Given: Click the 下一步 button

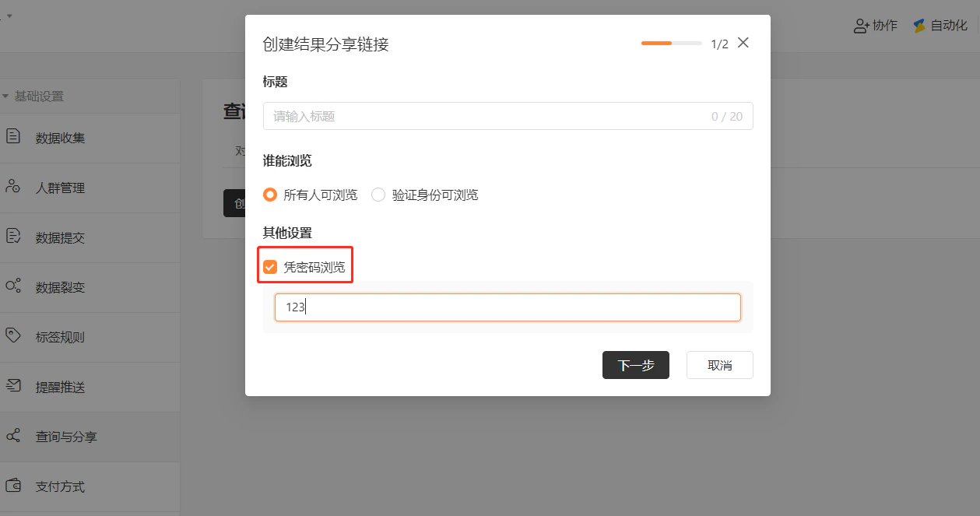Looking at the screenshot, I should pyautogui.click(x=636, y=365).
